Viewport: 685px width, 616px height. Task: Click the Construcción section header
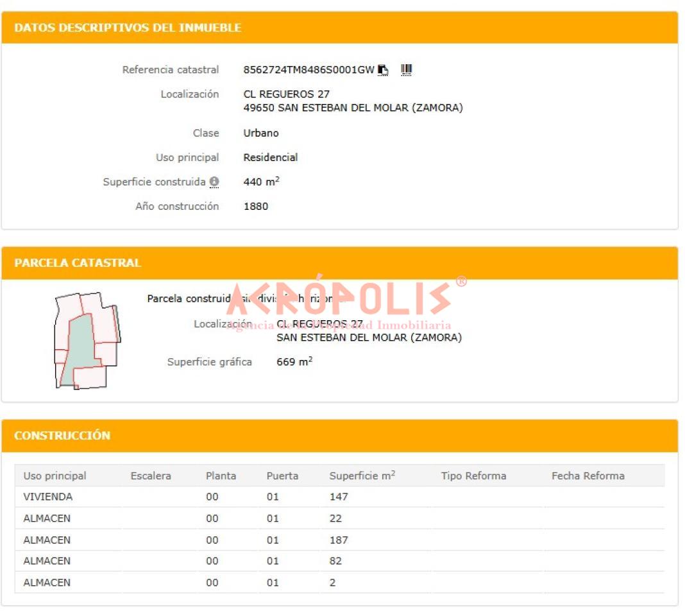[x=62, y=436]
